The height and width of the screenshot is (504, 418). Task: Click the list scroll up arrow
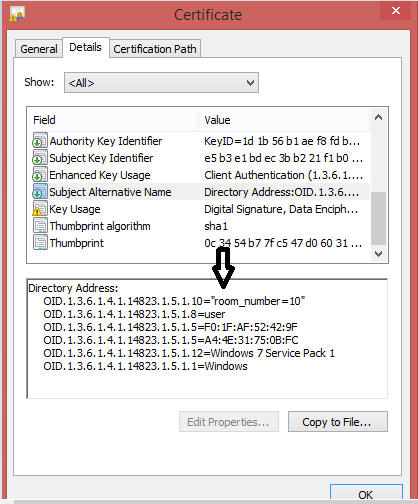pos(378,117)
